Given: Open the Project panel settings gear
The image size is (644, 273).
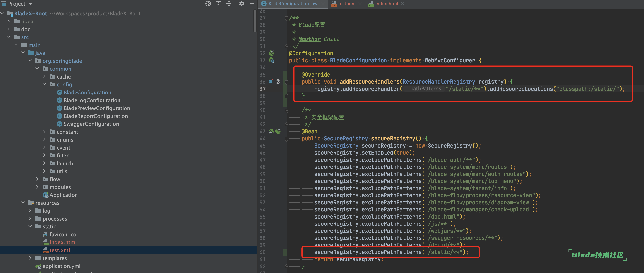Looking at the screenshot, I should (242, 4).
